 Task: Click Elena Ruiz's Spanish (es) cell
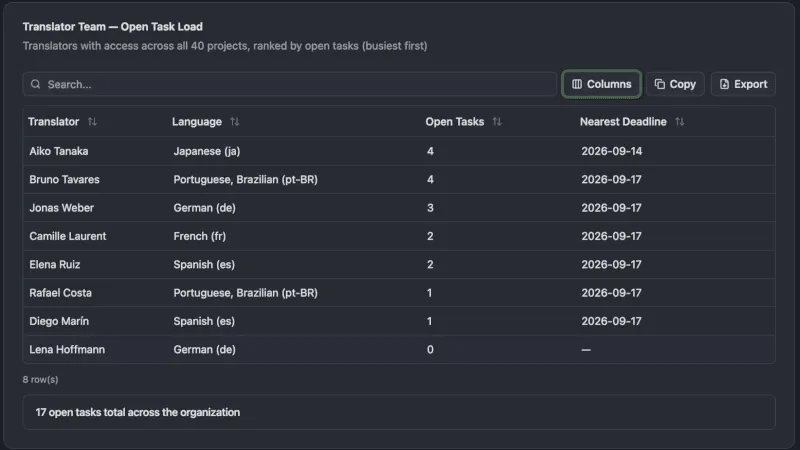[204, 264]
